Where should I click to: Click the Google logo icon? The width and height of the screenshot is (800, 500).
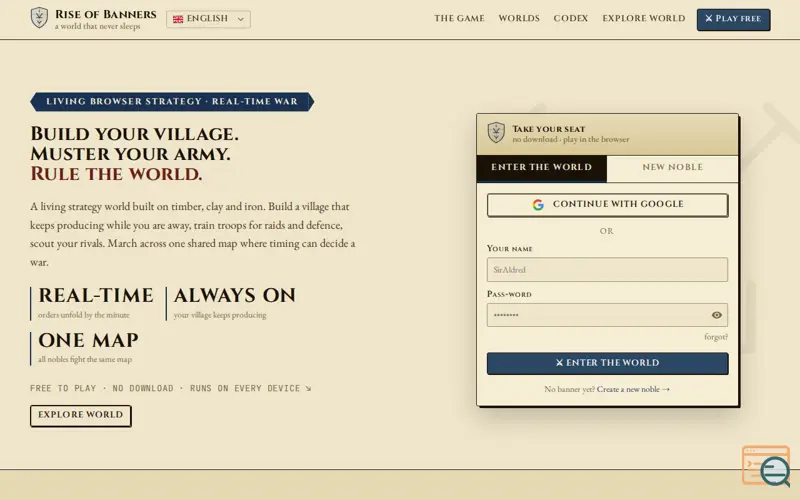pyautogui.click(x=538, y=205)
